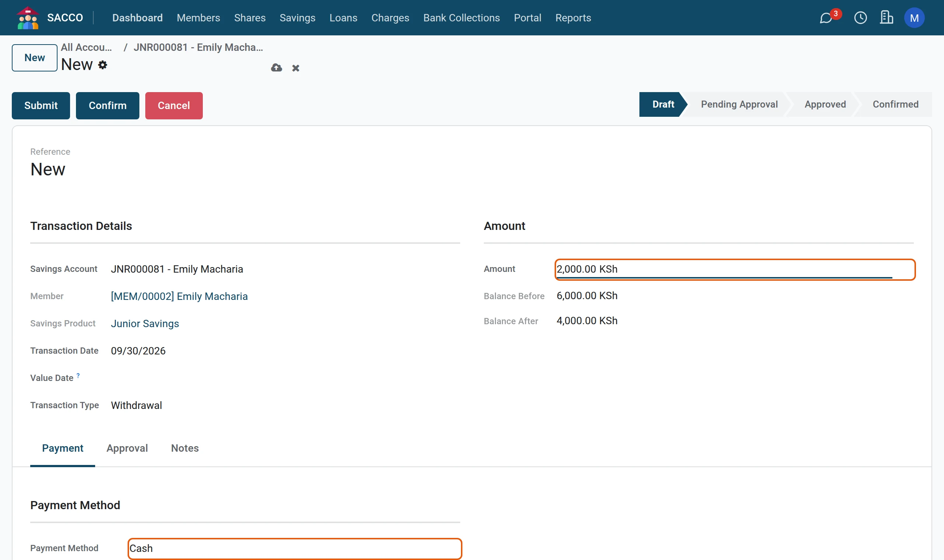Click the New record button
This screenshot has height=560, width=944.
pos(34,58)
